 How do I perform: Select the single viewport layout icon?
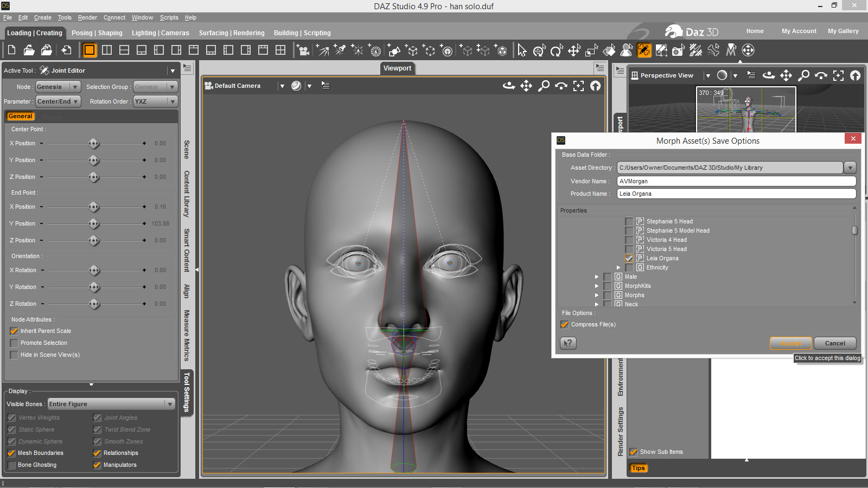[90, 50]
